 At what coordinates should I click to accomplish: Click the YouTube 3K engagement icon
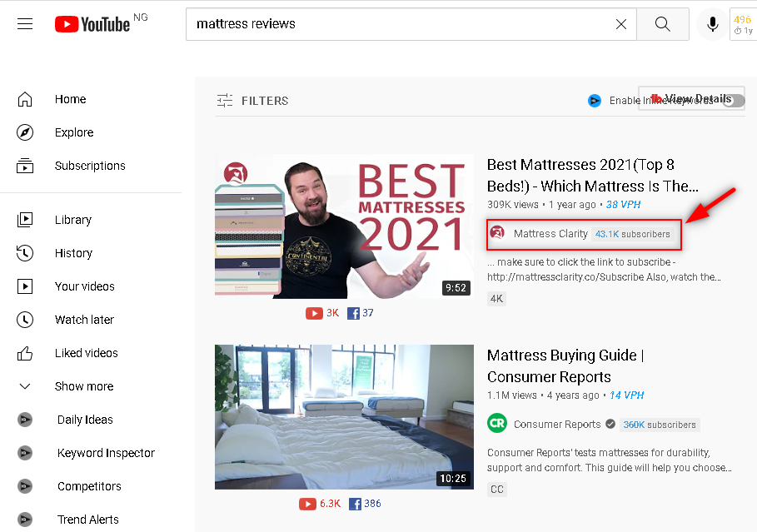coord(314,313)
